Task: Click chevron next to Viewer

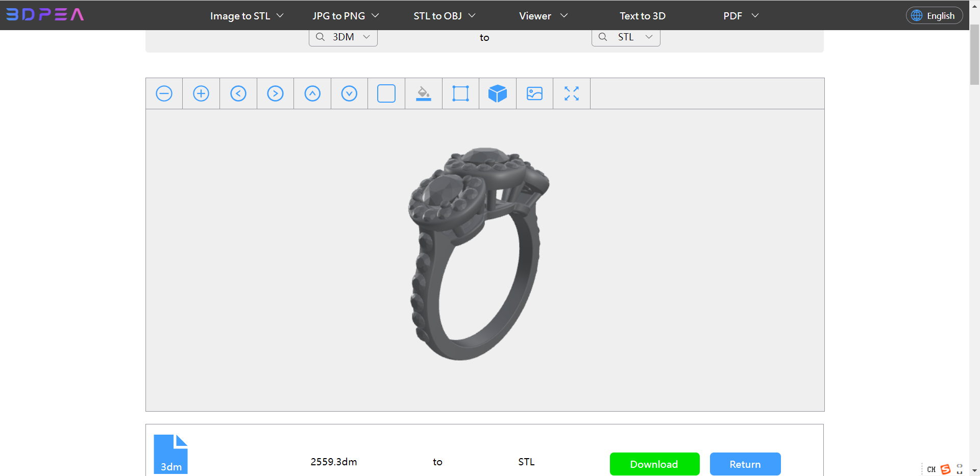Action: (x=564, y=16)
